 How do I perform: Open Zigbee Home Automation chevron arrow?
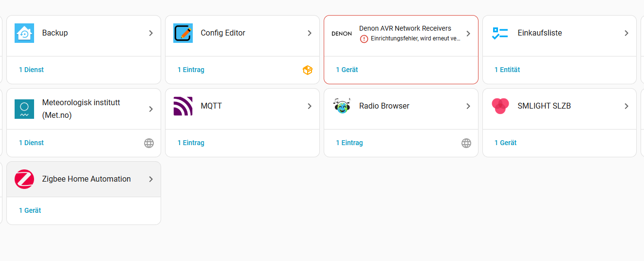click(151, 179)
